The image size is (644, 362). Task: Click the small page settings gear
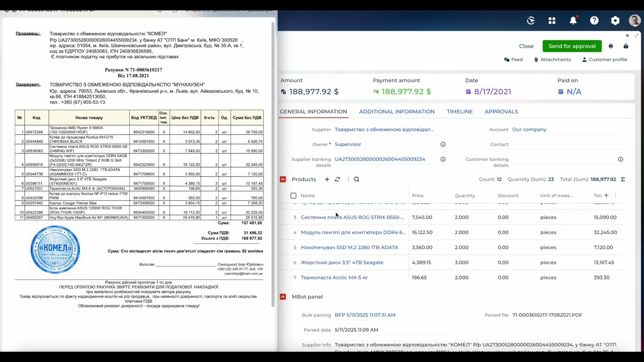(627, 35)
